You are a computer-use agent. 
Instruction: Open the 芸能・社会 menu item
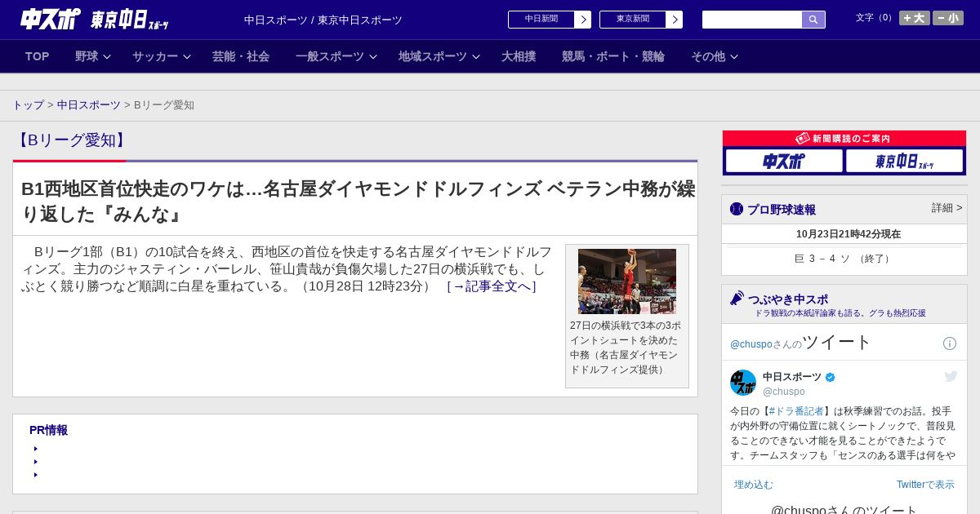click(x=241, y=56)
